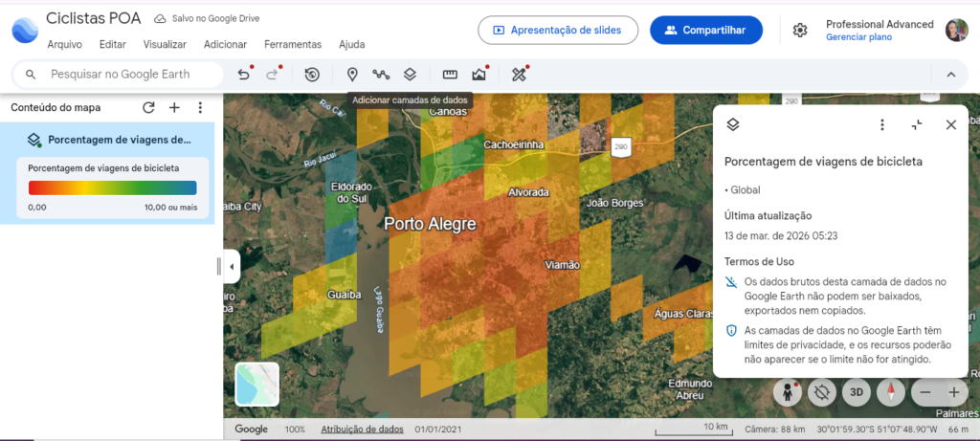Open the Ferramentas menu
980x441 pixels.
293,44
